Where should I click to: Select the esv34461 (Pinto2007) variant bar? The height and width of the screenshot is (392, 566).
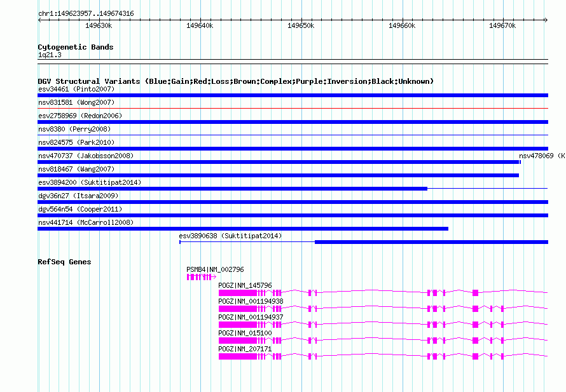293,95
